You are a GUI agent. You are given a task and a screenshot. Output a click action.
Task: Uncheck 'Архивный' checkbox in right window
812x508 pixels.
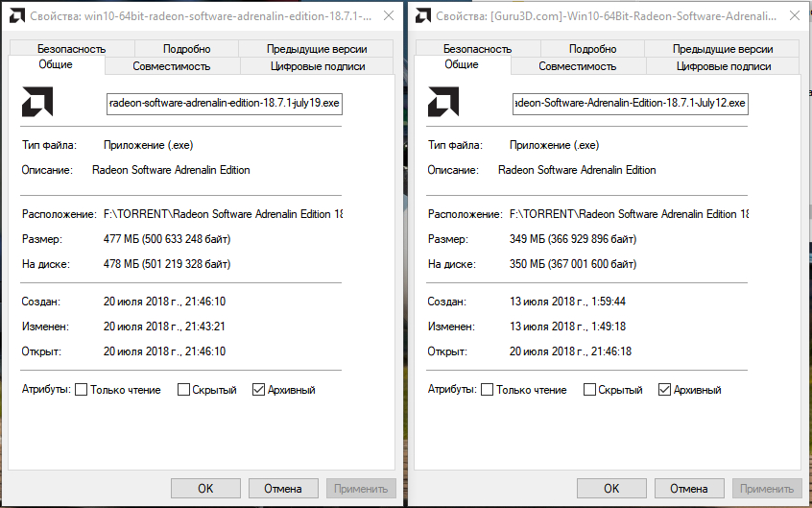click(x=664, y=390)
